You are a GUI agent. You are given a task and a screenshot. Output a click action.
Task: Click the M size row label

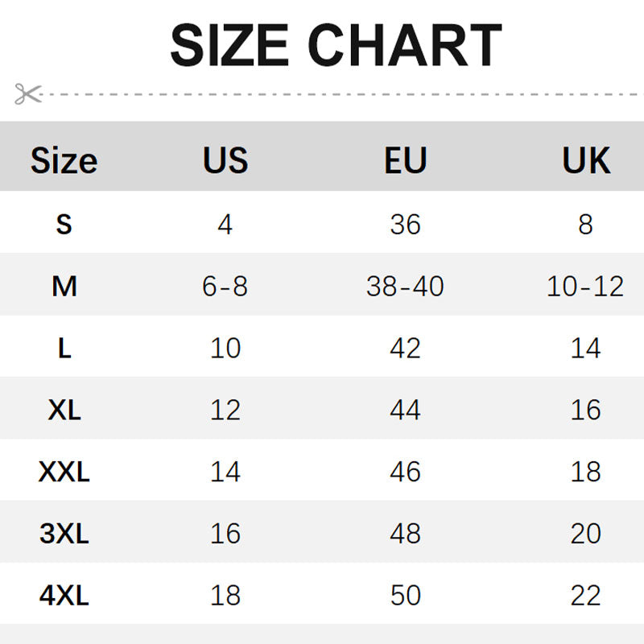click(x=64, y=286)
